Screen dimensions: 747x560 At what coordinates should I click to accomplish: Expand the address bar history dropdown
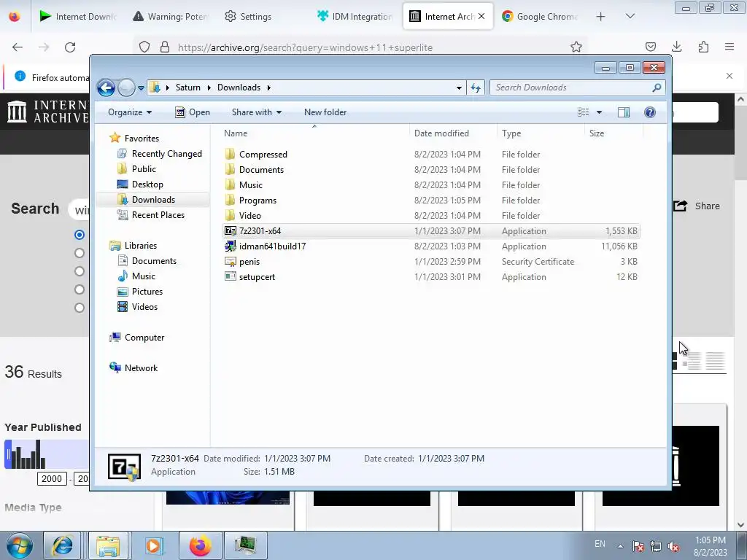[x=459, y=87]
